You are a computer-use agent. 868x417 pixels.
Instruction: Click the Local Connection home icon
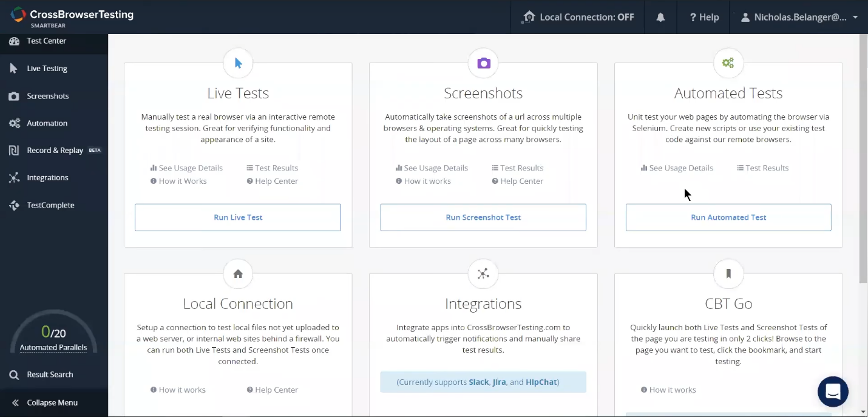pyautogui.click(x=238, y=274)
